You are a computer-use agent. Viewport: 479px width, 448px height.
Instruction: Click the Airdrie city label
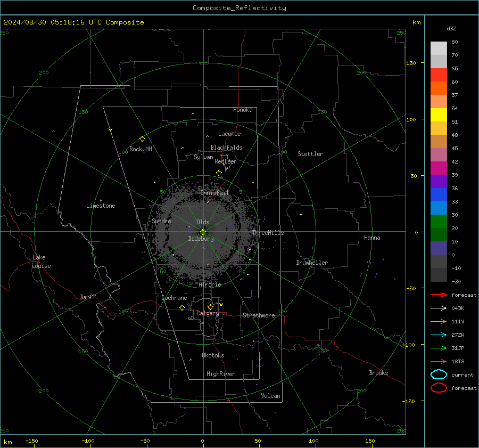pos(210,284)
